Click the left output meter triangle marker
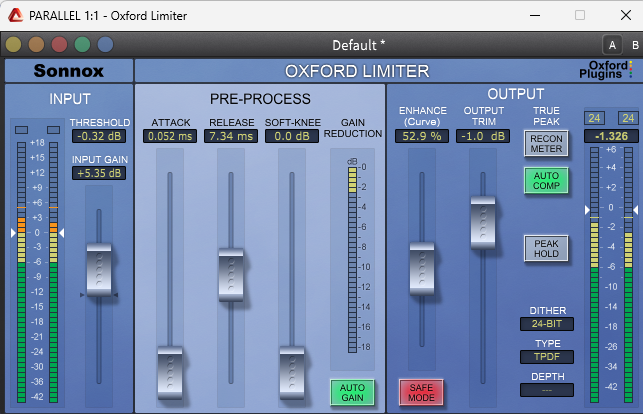Screen dimensions: 643x414 [x=587, y=210]
